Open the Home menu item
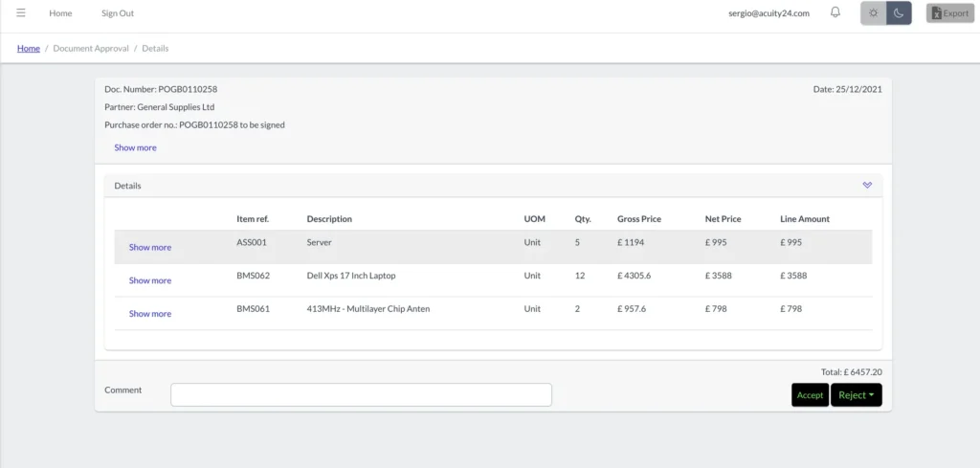This screenshot has height=468, width=980. [60, 13]
